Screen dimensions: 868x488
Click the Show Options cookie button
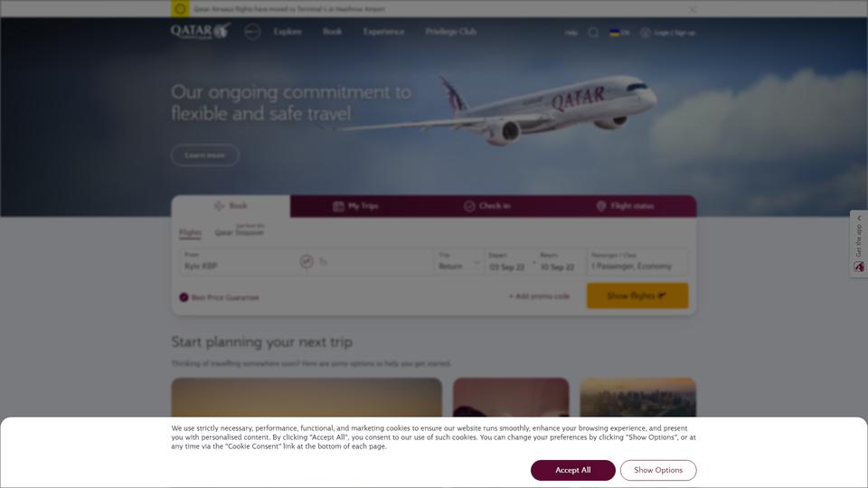coord(658,470)
